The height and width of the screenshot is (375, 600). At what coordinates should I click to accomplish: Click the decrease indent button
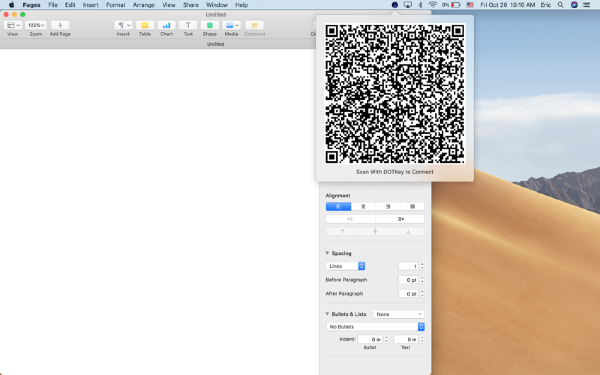point(351,219)
